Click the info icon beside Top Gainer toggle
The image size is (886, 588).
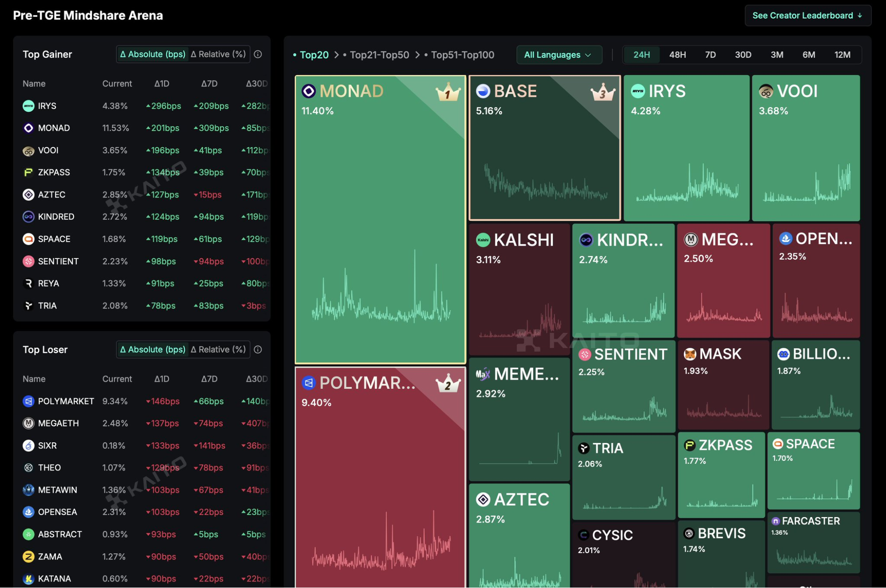[258, 54]
